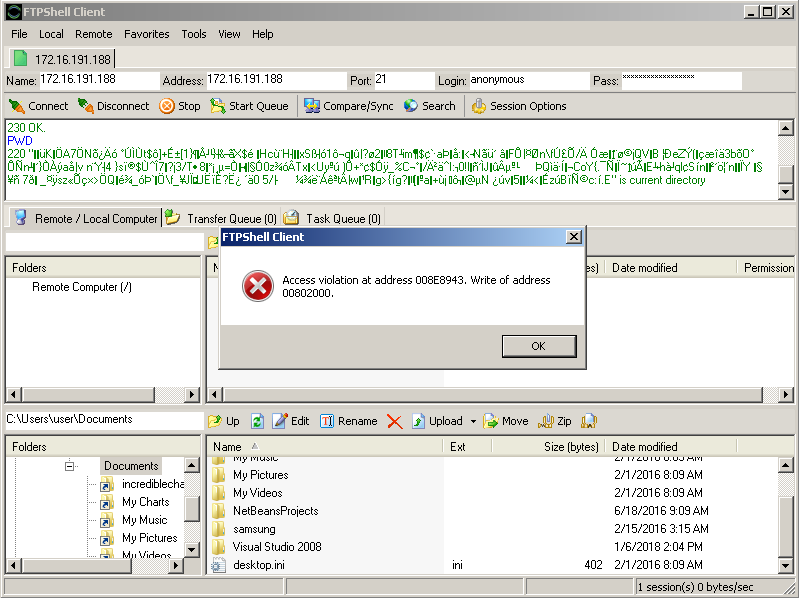
Task: Click OK in the access violation dialog
Action: point(539,346)
